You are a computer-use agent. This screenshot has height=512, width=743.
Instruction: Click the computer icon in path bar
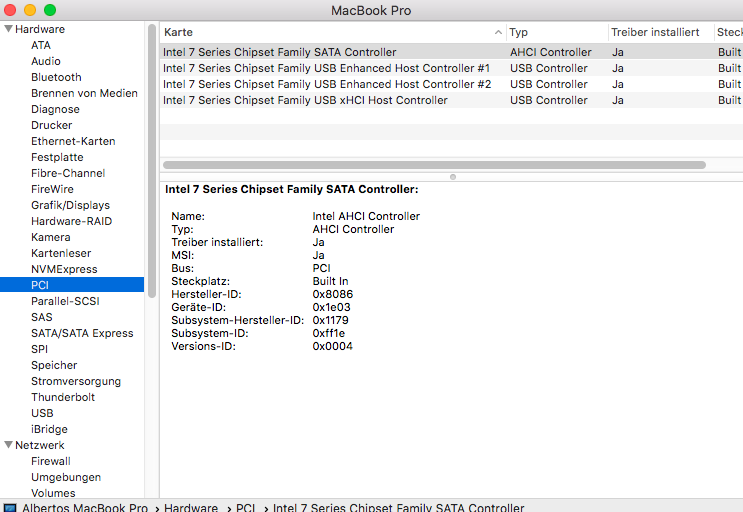10,508
